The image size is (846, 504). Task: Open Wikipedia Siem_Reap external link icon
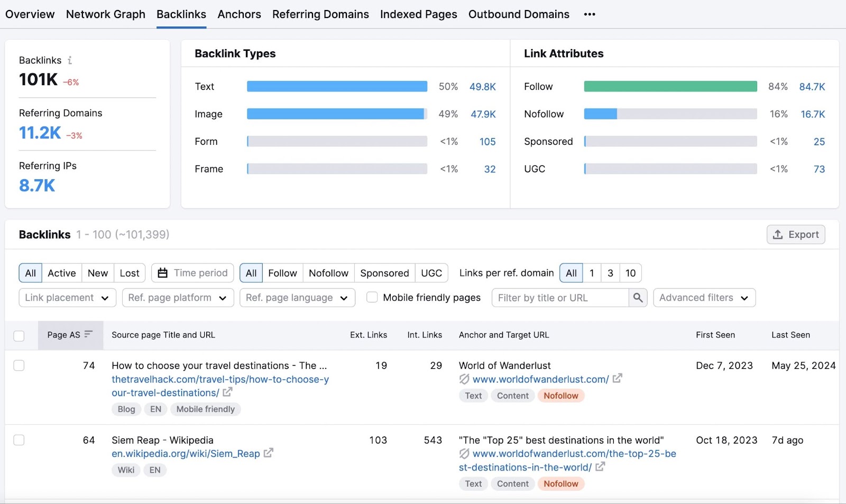[x=269, y=453]
